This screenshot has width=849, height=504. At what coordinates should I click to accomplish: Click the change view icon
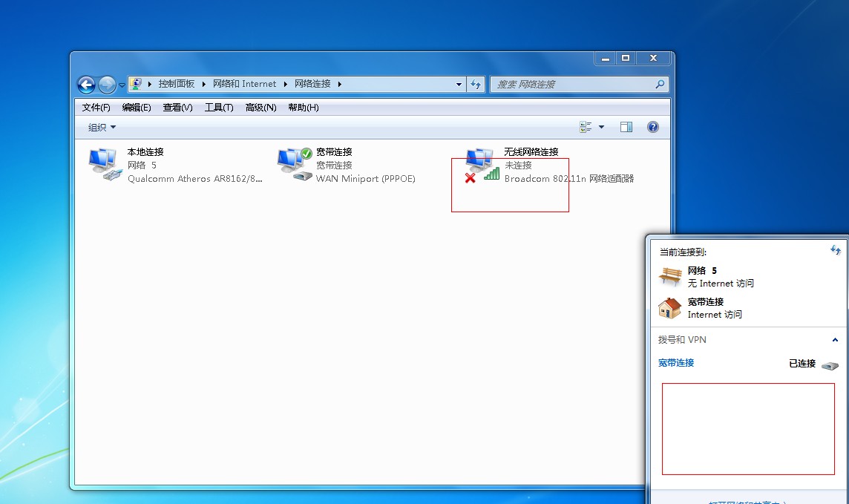click(586, 127)
